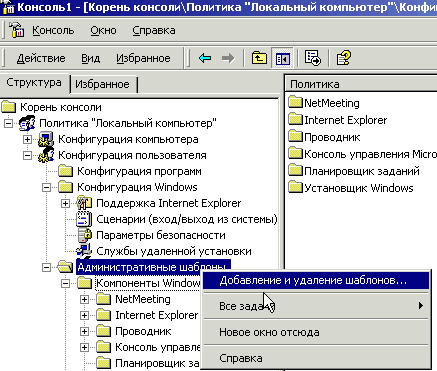Toggle the Show/Hide console tree icon

point(283,58)
